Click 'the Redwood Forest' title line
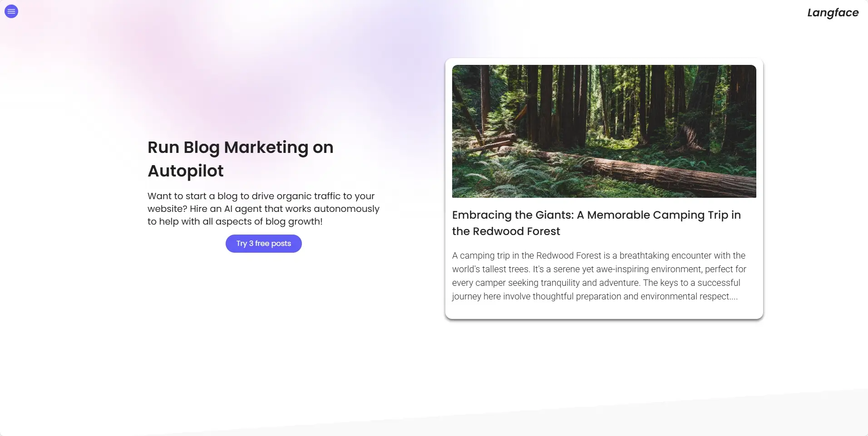The height and width of the screenshot is (436, 868). pyautogui.click(x=506, y=231)
